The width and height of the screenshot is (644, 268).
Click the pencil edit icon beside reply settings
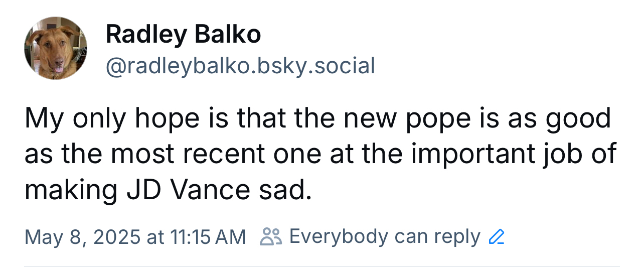(x=496, y=236)
